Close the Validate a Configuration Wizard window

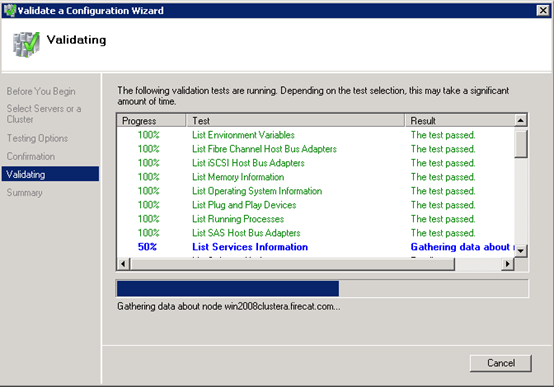click(x=543, y=10)
